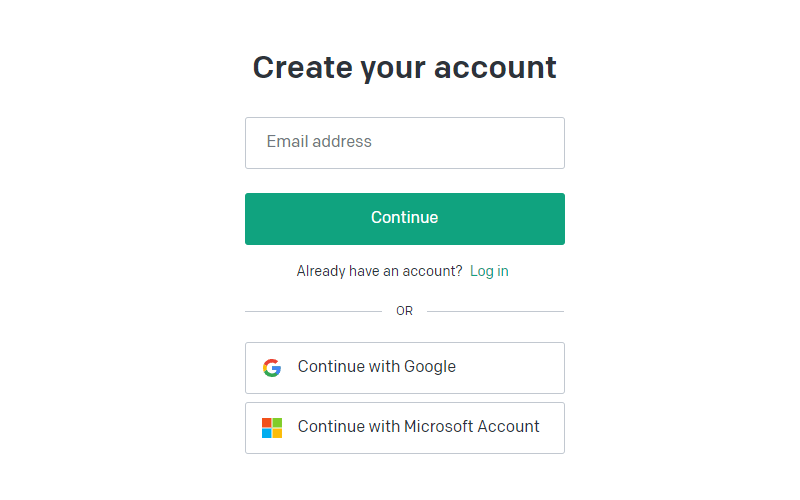Click the red square of Microsoft logo

click(x=267, y=423)
